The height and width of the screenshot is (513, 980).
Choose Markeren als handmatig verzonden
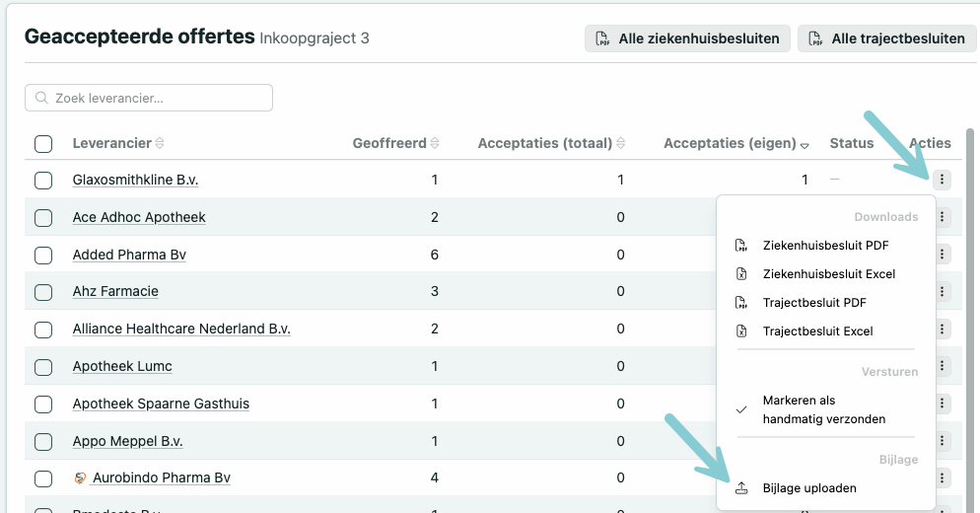[x=825, y=409]
